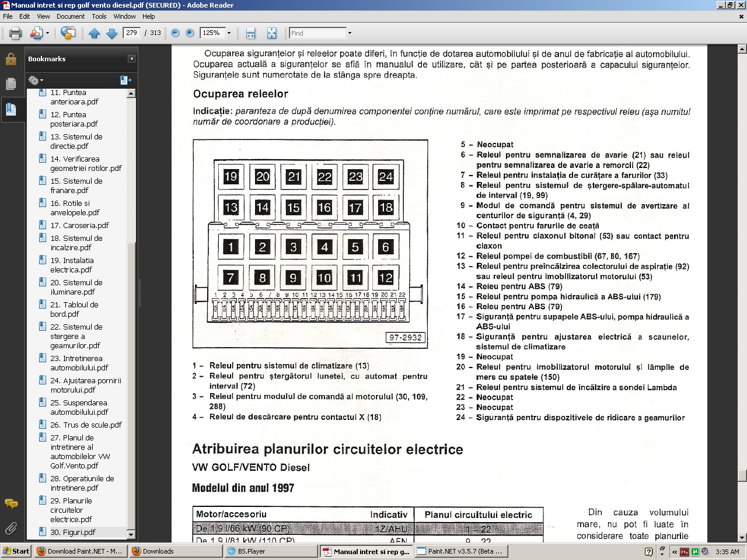The image size is (747, 560).
Task: Open bookmark 22. Sistemul de stergere a geamurilor.pdf
Action: 76,336
